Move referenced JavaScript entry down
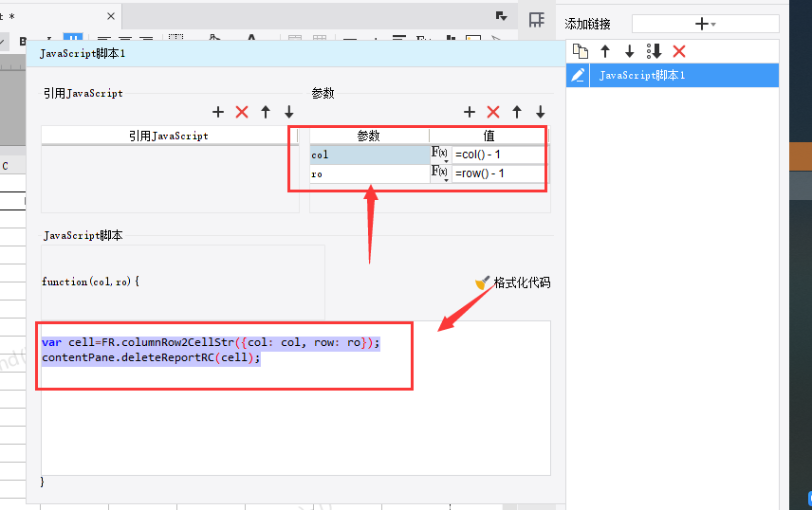812x510 pixels. (289, 112)
